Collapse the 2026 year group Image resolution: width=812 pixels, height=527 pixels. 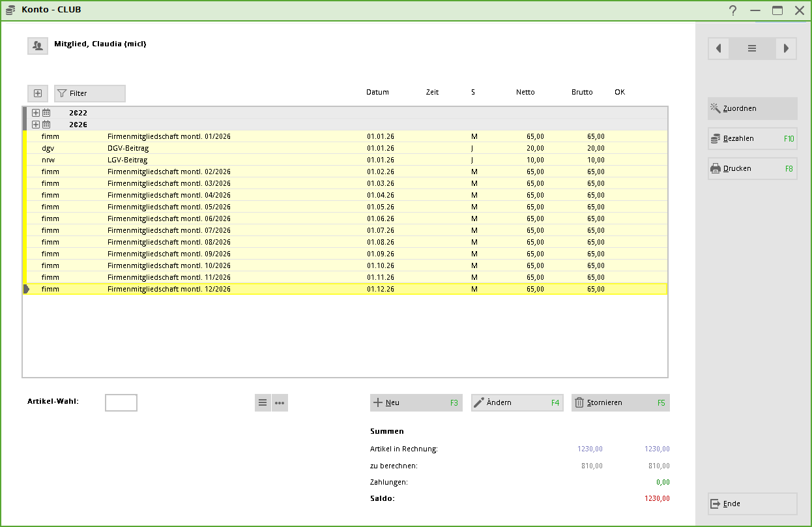[x=36, y=125]
